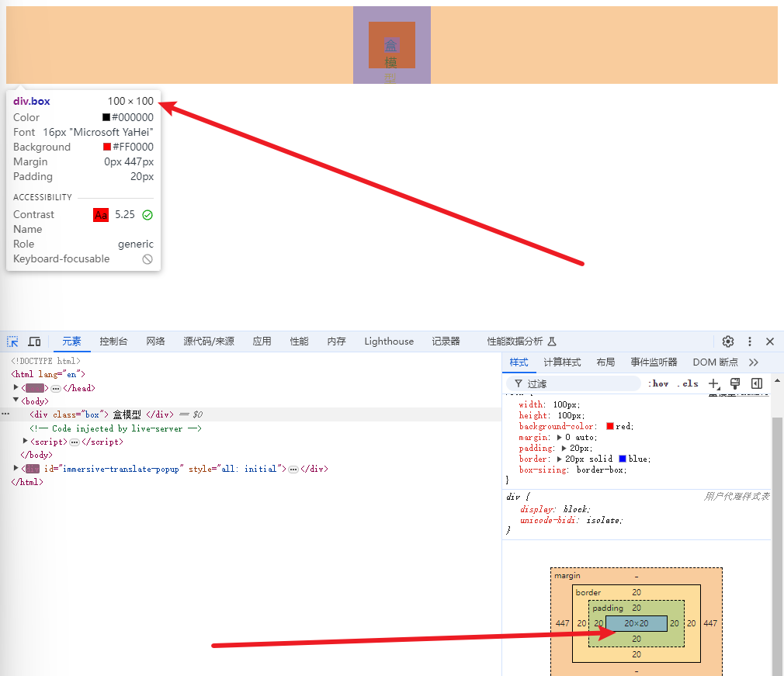Select the DOM 断点 sidebar tab
784x676 pixels.
pos(715,362)
